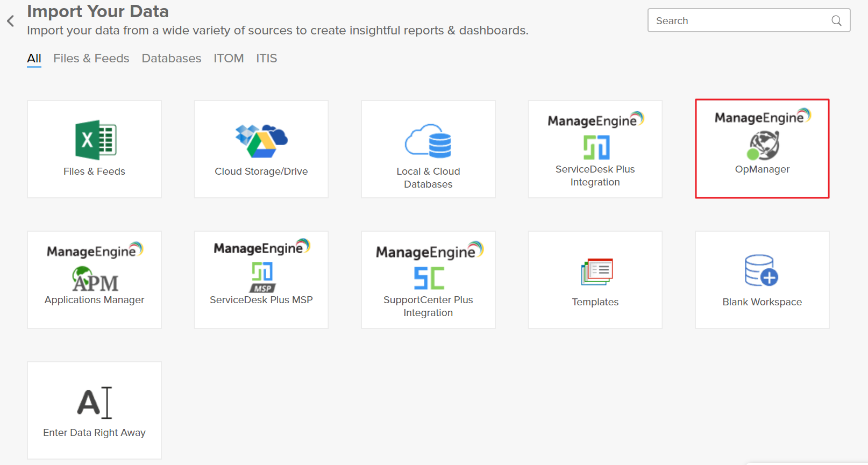This screenshot has height=465, width=868.
Task: Click the Blank Workspace database icon
Action: [762, 270]
